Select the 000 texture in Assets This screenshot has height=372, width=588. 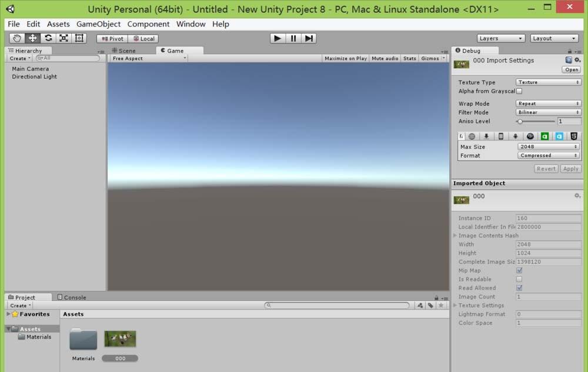120,339
